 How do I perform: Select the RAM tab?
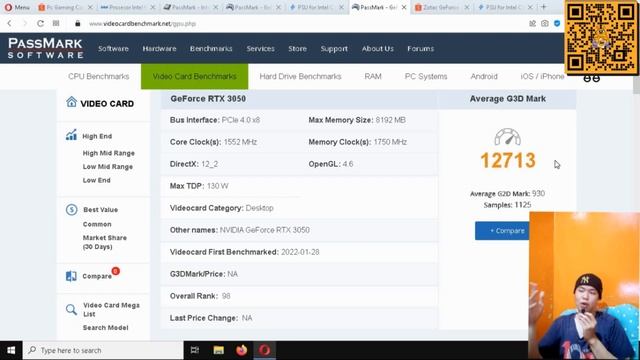pyautogui.click(x=373, y=76)
